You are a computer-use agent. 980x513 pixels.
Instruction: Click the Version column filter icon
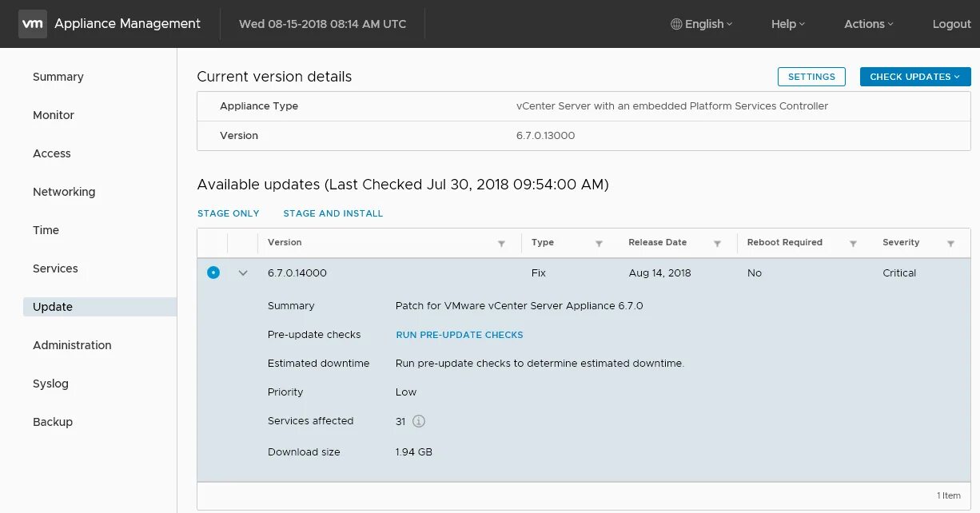501,244
